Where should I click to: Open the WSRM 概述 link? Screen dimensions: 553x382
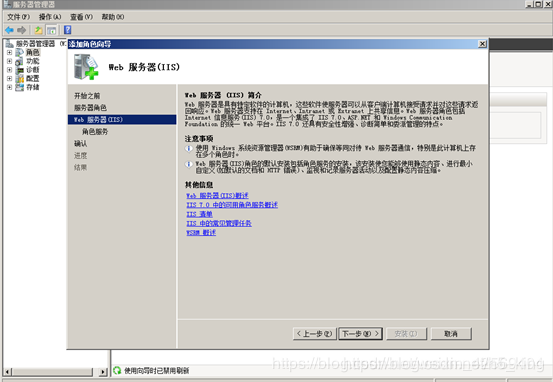201,233
